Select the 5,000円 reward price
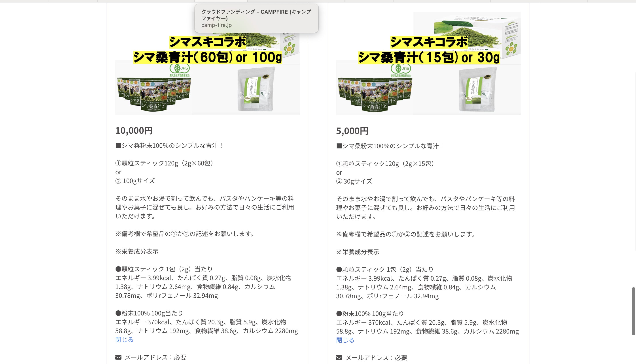The width and height of the screenshot is (636, 364). (352, 131)
